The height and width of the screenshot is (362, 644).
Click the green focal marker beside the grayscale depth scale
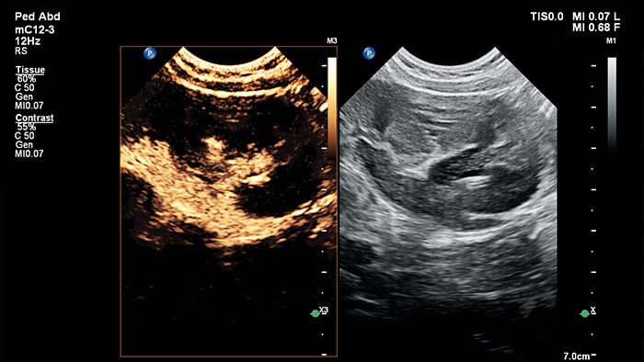(584, 313)
